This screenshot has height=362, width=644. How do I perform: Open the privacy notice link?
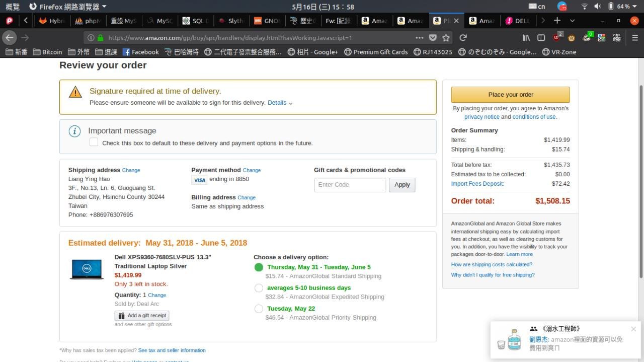point(481,117)
